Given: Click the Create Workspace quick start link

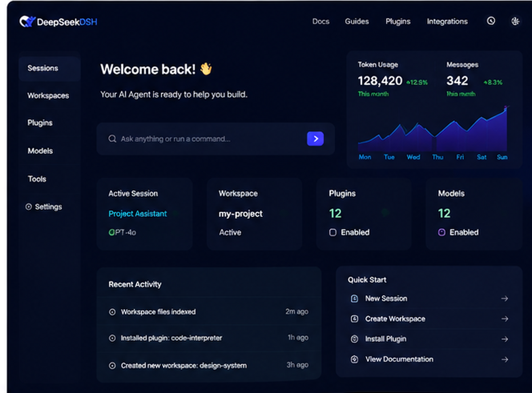Looking at the screenshot, I should coord(395,319).
